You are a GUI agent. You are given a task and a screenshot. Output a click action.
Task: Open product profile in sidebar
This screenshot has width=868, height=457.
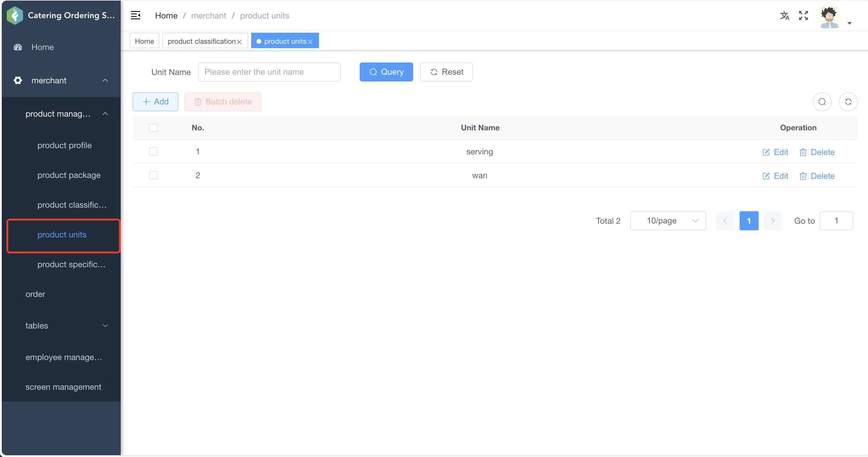point(65,145)
